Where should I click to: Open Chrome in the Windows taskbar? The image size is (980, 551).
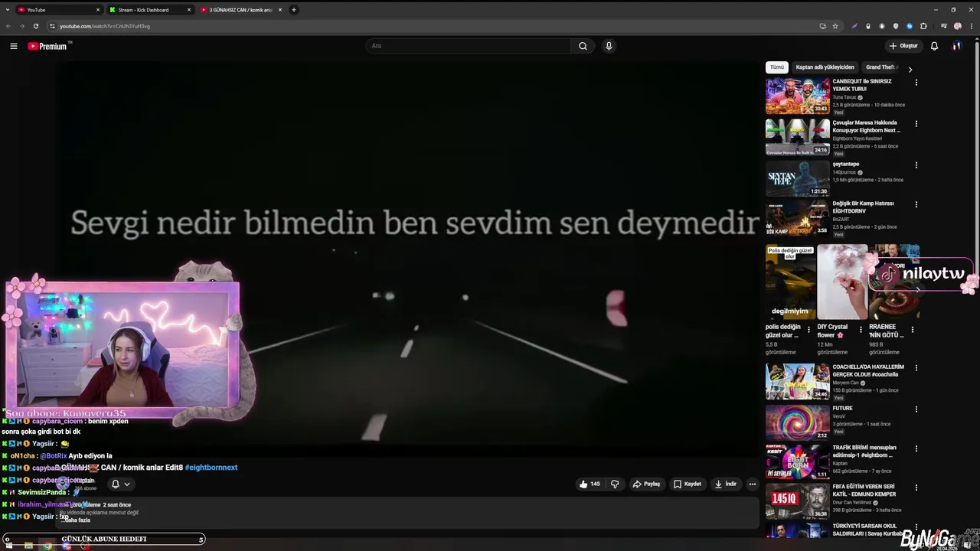click(47, 546)
